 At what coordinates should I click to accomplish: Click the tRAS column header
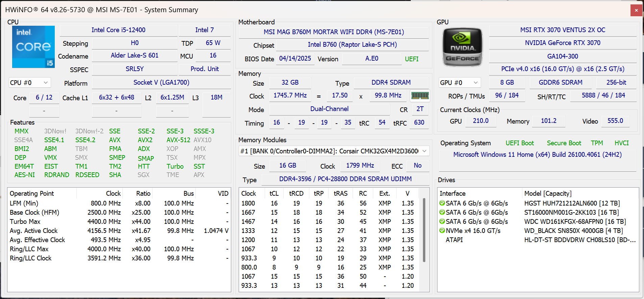tap(340, 193)
